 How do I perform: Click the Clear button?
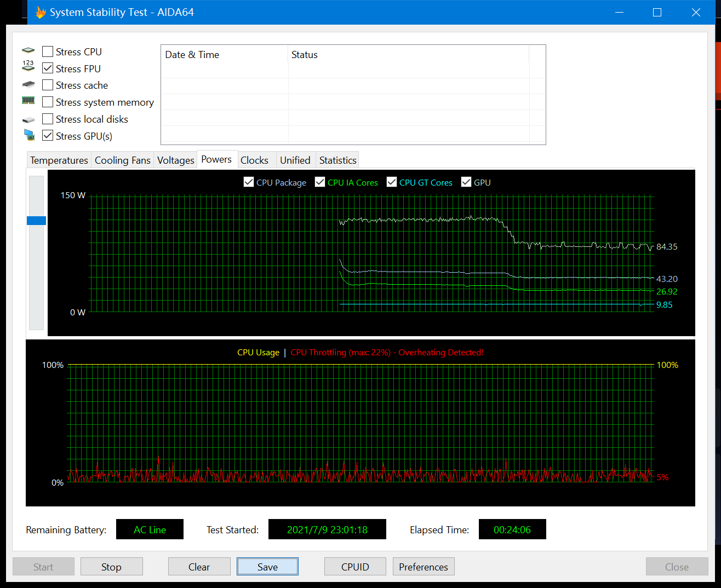[199, 567]
